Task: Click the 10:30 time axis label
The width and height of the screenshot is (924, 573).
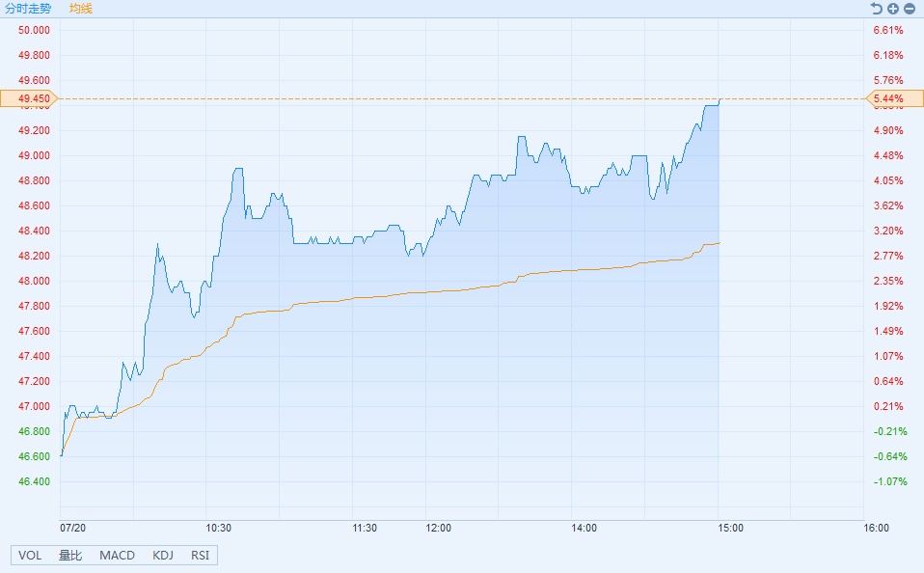Action: click(219, 528)
